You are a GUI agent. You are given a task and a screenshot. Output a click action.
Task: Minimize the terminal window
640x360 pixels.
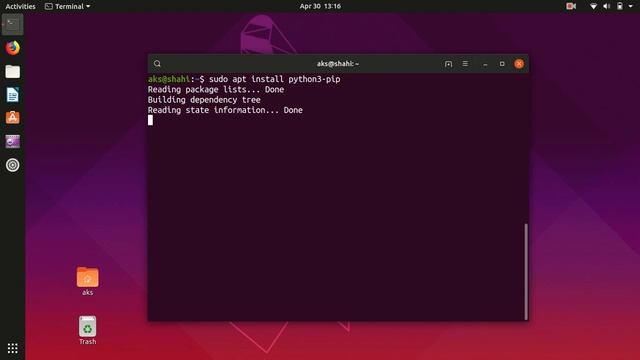[485, 64]
